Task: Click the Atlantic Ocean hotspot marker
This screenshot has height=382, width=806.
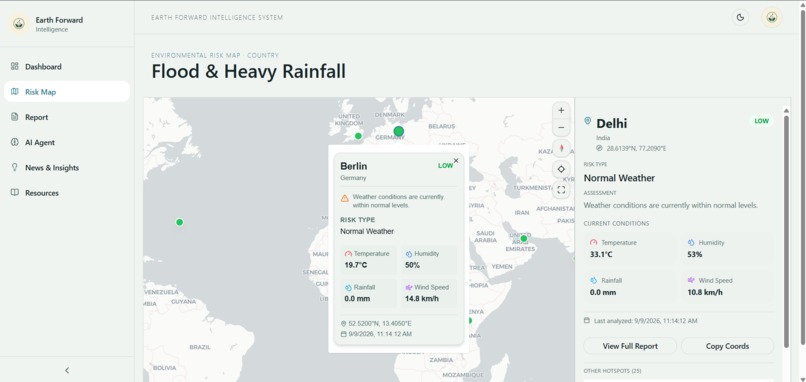Action: [x=179, y=222]
